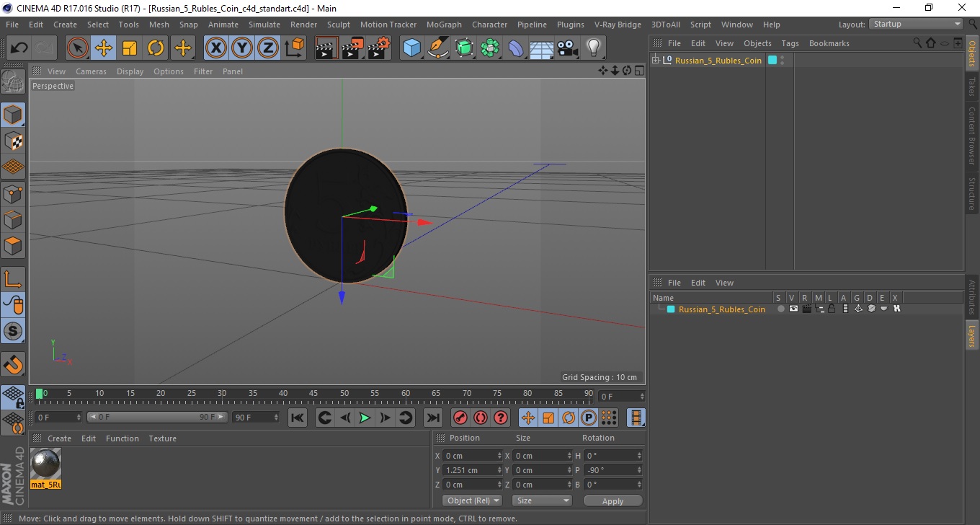Open the Layout Startup dropdown
This screenshot has height=525, width=980.
[x=917, y=24]
